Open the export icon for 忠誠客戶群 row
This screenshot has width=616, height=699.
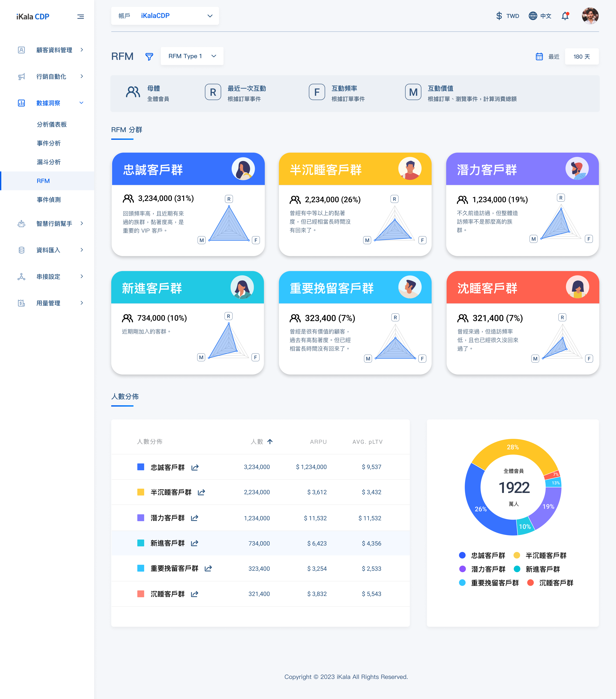click(195, 467)
